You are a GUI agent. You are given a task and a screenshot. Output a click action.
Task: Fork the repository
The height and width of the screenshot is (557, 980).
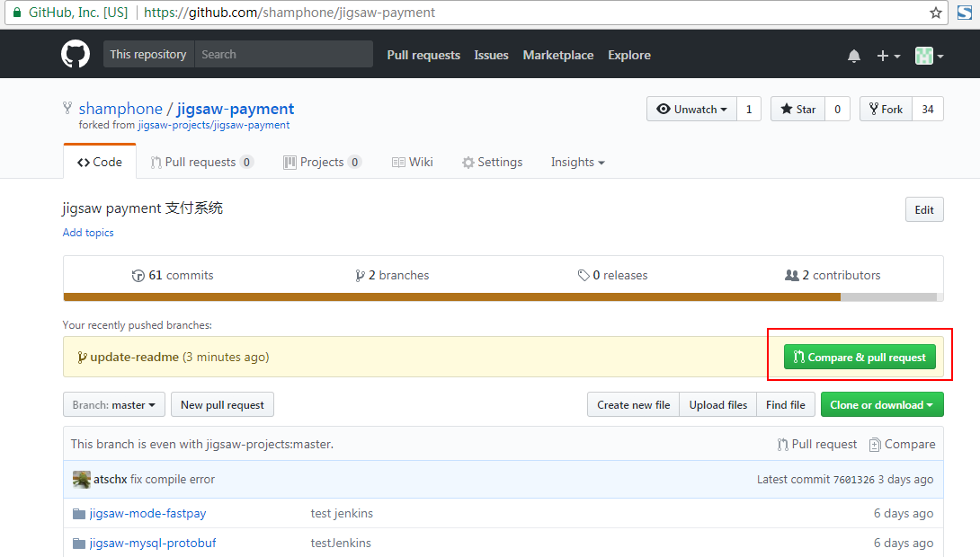[886, 110]
